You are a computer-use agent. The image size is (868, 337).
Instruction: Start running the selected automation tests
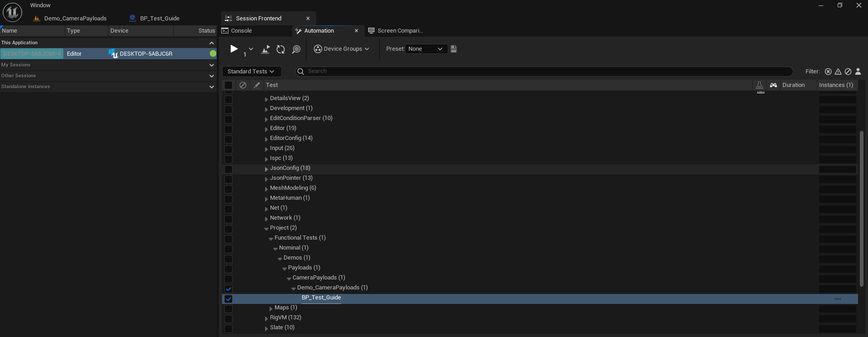pos(234,49)
